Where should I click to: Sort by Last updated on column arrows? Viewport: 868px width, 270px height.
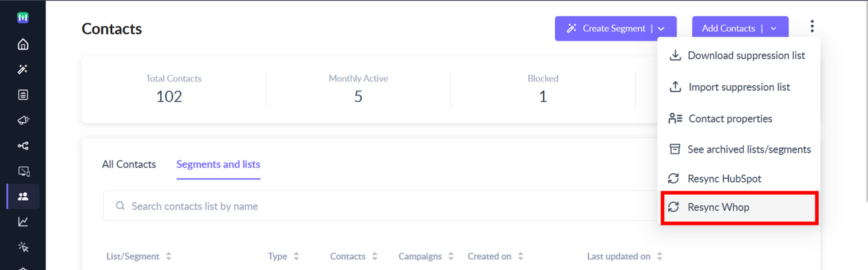tap(660, 257)
